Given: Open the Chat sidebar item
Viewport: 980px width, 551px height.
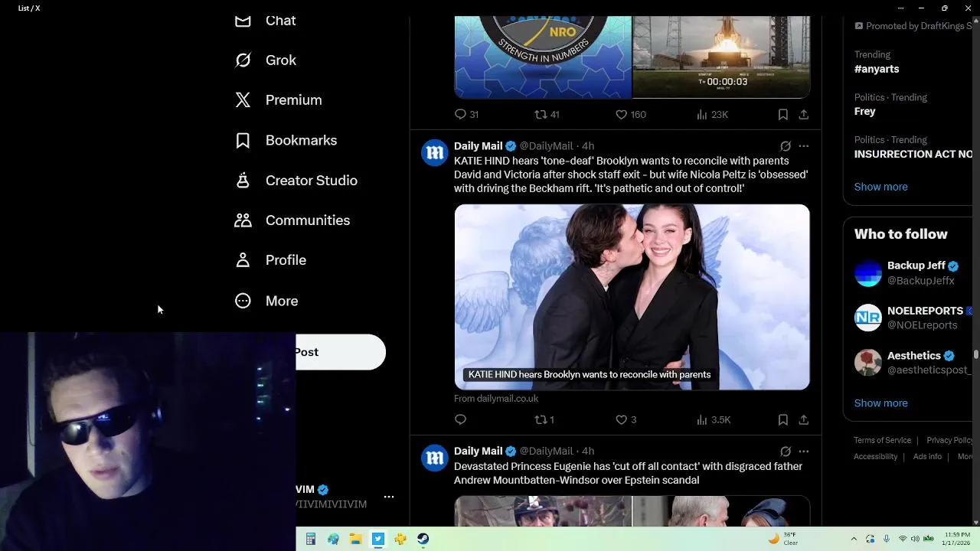Looking at the screenshot, I should [x=265, y=21].
